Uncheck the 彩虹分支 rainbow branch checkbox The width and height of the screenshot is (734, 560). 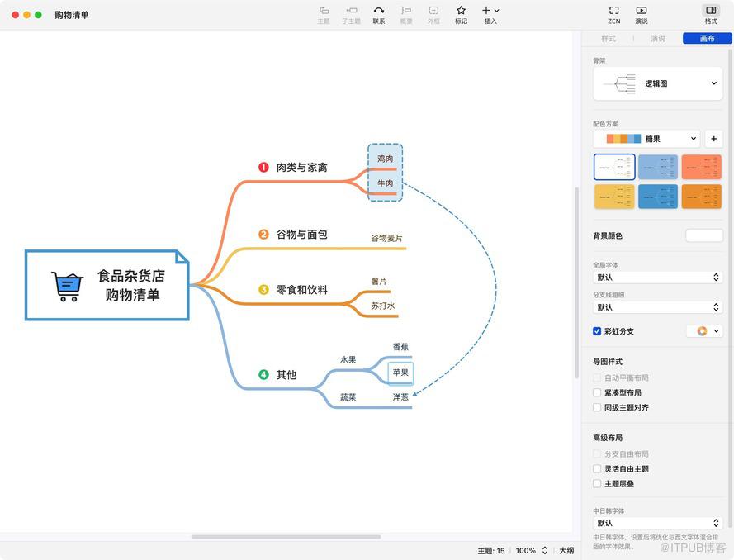pos(597,331)
